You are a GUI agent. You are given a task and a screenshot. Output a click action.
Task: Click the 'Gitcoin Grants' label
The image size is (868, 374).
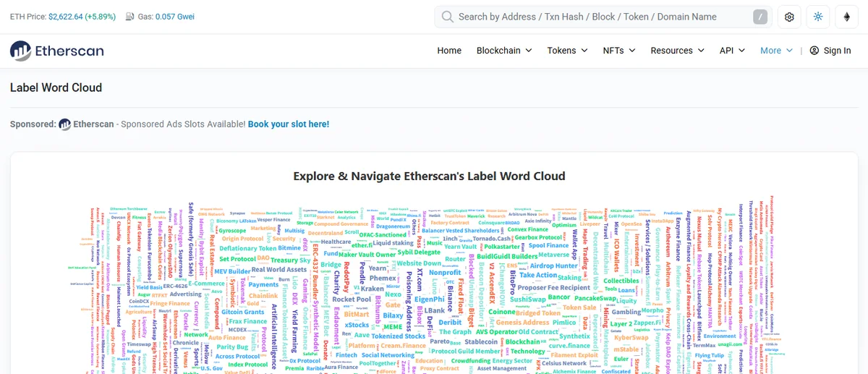[242, 313]
